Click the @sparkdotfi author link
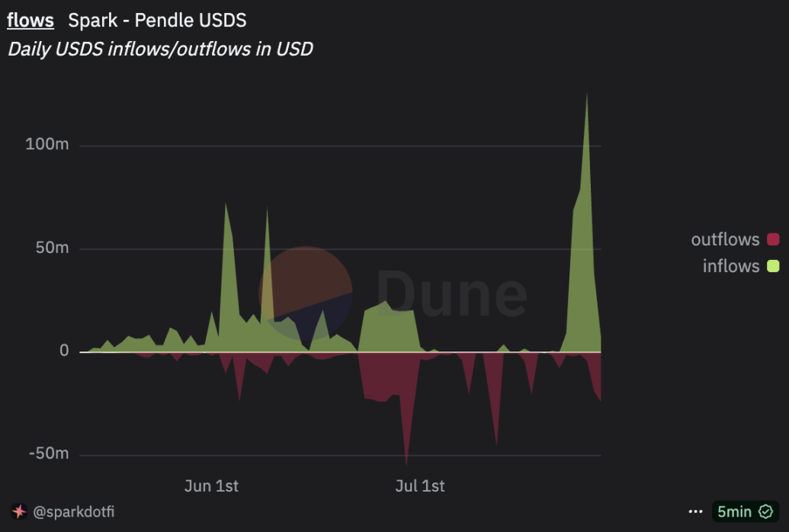789x532 pixels. click(73, 512)
